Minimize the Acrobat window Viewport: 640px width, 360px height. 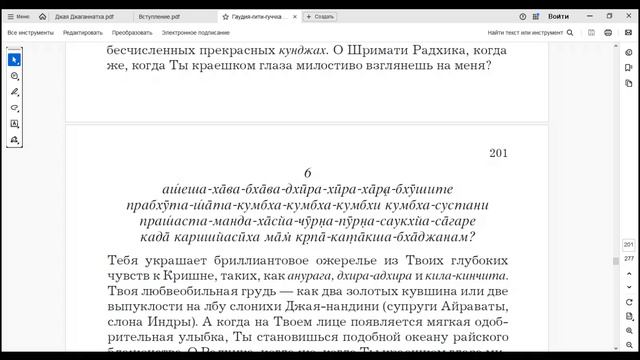(x=590, y=16)
